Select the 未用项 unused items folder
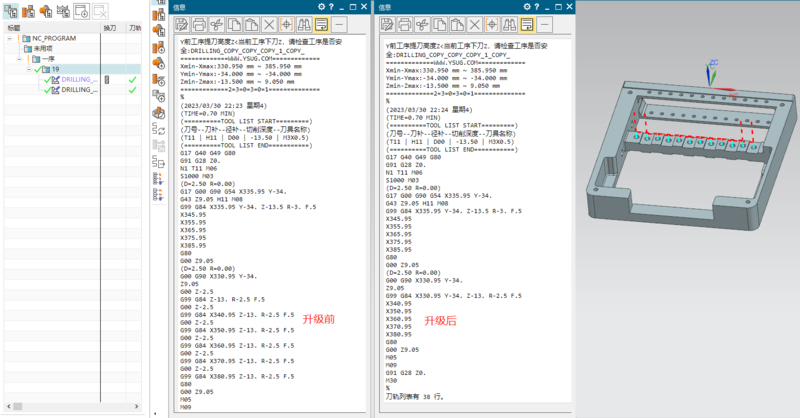Viewport: 800px width, 418px height. tap(44, 48)
